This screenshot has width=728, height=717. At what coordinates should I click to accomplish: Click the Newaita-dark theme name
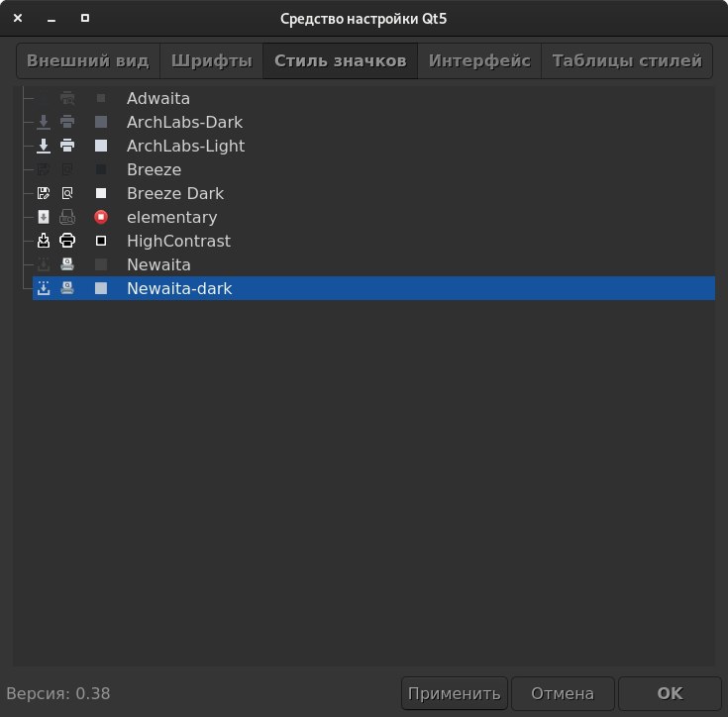coord(179,288)
